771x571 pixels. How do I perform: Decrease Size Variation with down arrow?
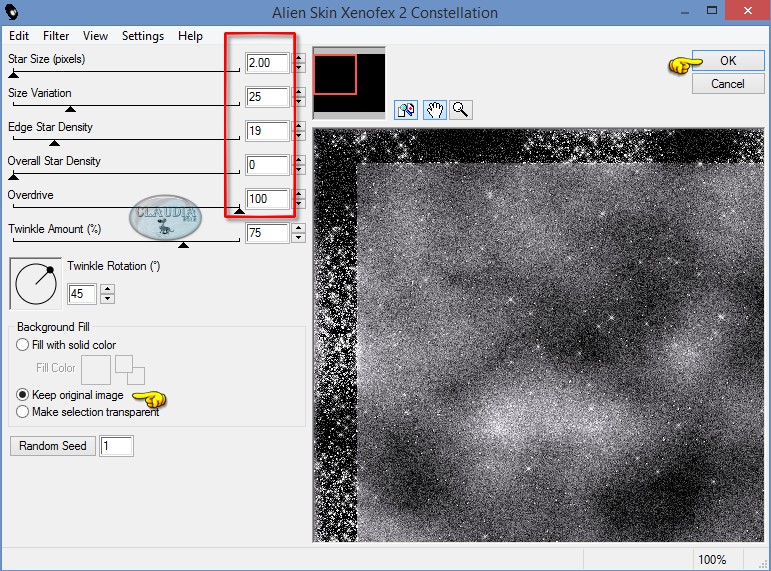pyautogui.click(x=298, y=102)
